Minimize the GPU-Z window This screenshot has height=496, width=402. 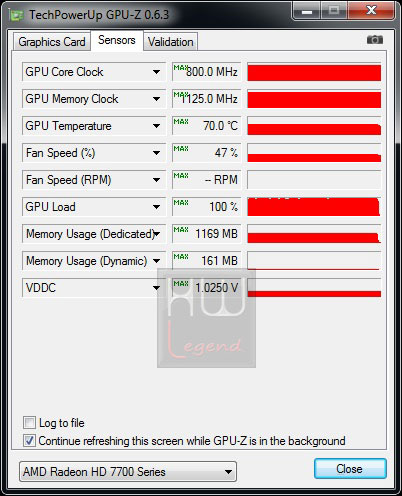307,11
